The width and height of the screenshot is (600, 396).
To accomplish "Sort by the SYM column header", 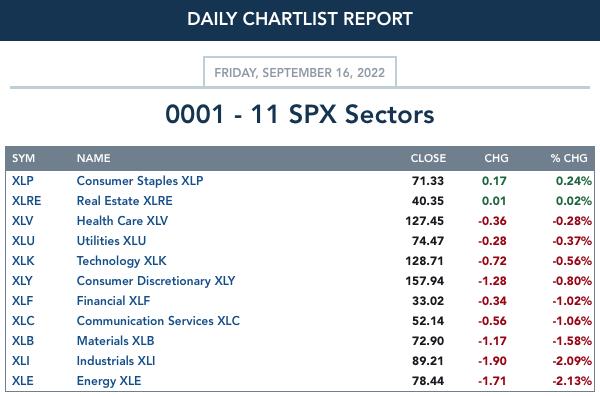I will [23, 158].
